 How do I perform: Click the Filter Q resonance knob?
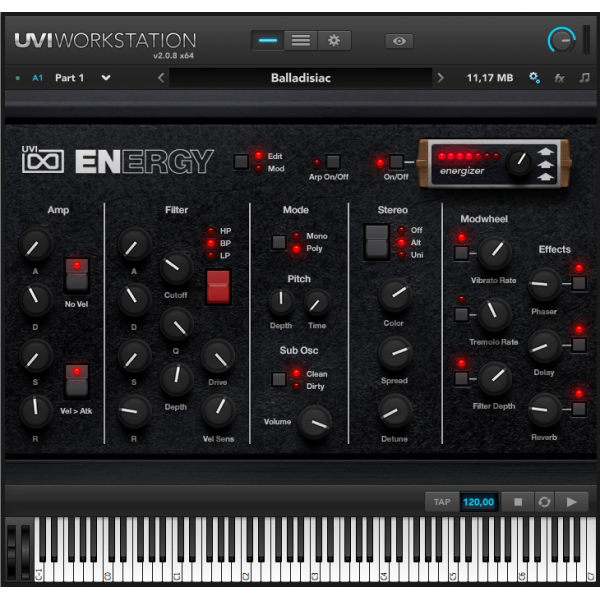176,324
